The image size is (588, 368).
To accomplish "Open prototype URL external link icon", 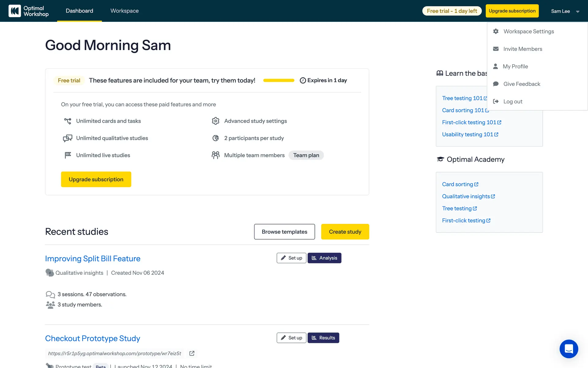I will (192, 353).
